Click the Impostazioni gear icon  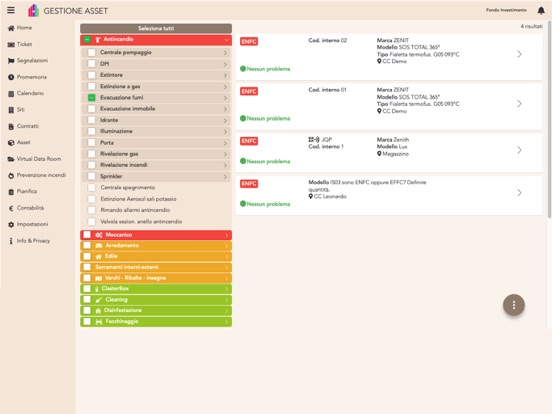(11, 224)
